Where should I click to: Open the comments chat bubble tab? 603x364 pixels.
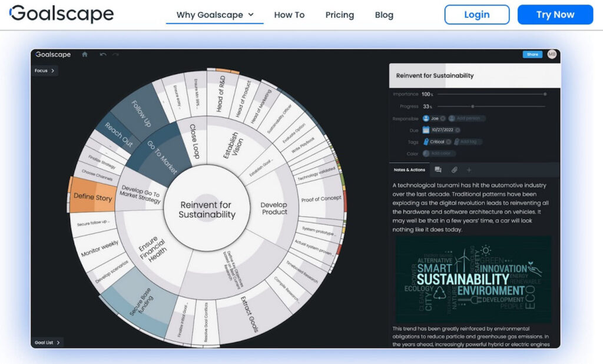(x=438, y=170)
